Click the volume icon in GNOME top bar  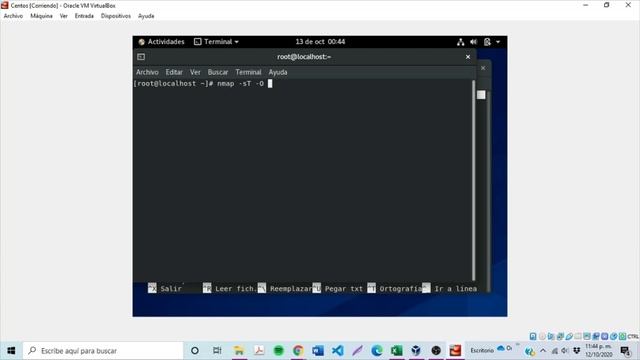[473, 42]
